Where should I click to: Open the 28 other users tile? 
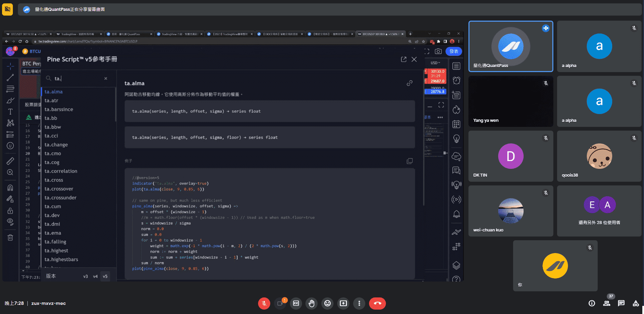pos(599,211)
